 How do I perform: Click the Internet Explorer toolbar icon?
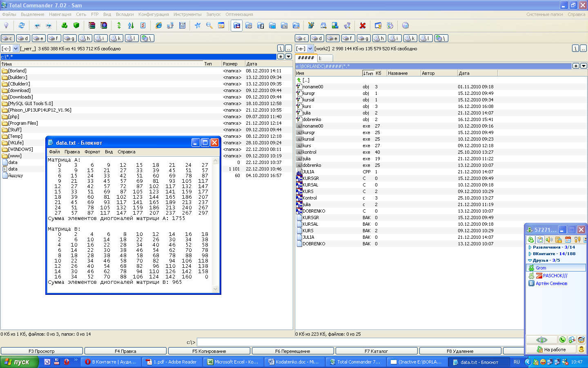(158, 25)
